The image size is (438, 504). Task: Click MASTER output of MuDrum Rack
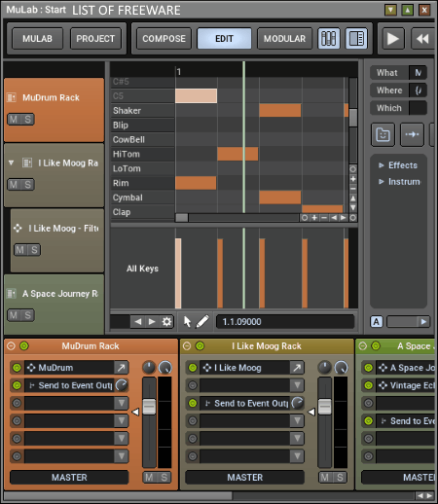pos(69,478)
